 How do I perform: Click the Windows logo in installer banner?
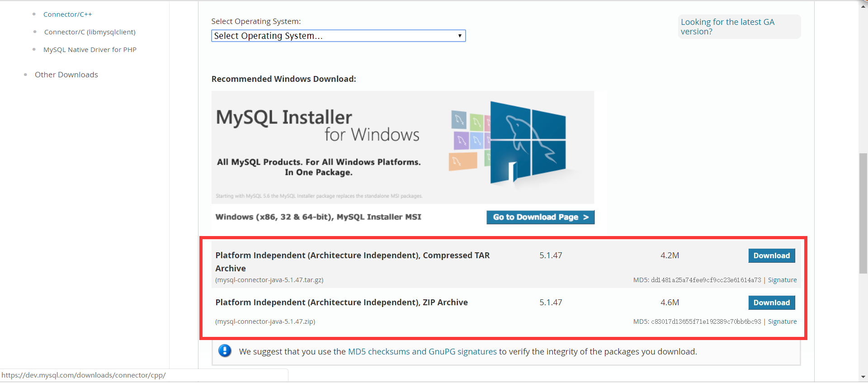(528, 142)
